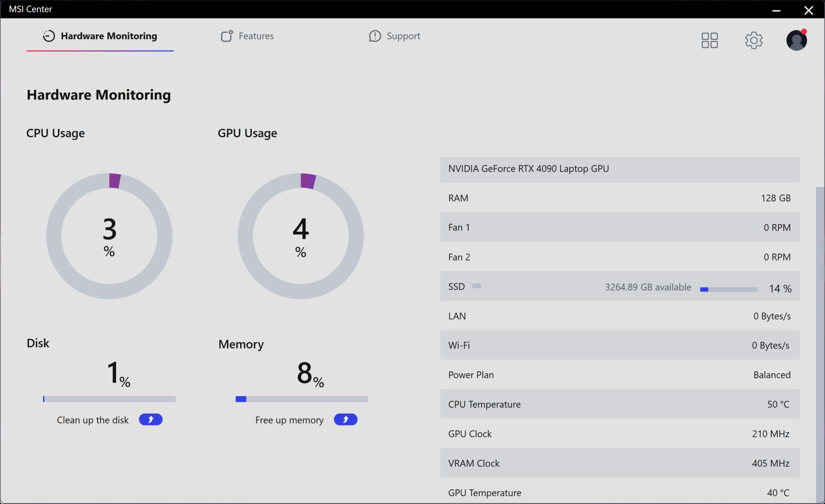Click the Clean up the disk rocket button
Image resolution: width=825 pixels, height=504 pixels.
click(150, 419)
